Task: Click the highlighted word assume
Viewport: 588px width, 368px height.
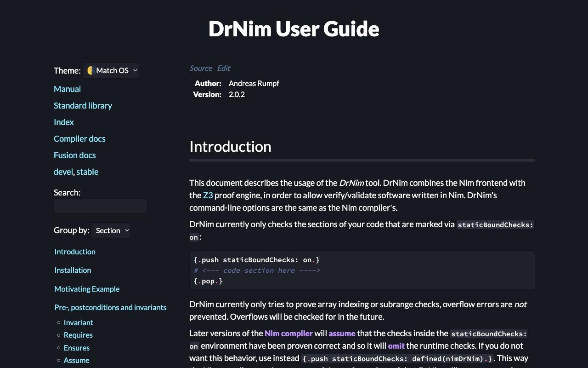Action: pyautogui.click(x=342, y=333)
